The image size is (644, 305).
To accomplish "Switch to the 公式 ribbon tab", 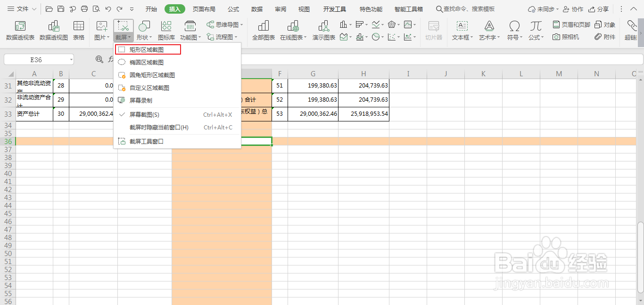I will [x=233, y=9].
